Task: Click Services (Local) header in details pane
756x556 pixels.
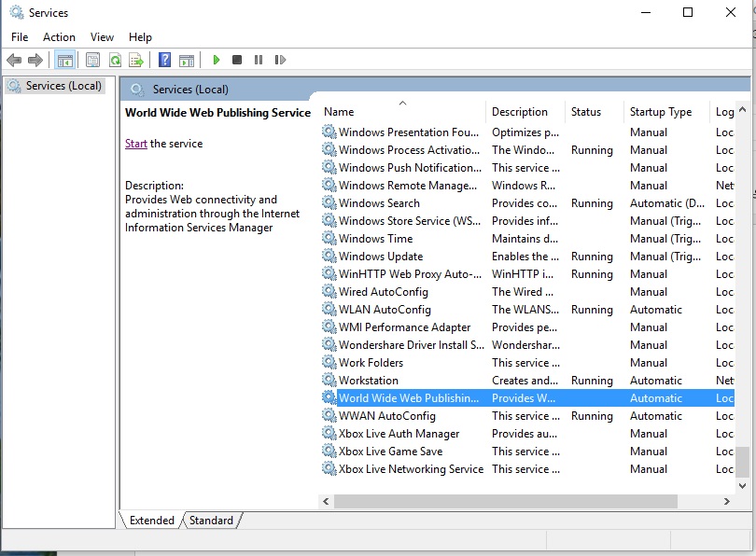Action: click(190, 90)
